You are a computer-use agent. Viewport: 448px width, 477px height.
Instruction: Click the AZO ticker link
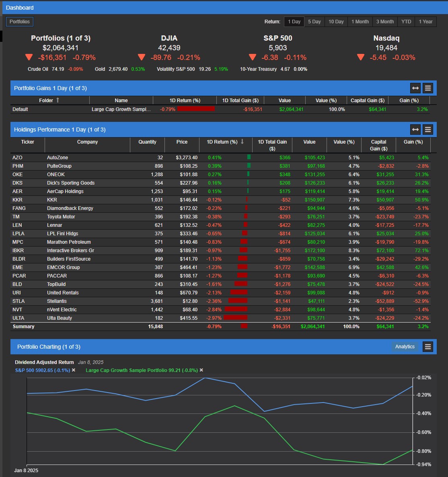(x=16, y=157)
